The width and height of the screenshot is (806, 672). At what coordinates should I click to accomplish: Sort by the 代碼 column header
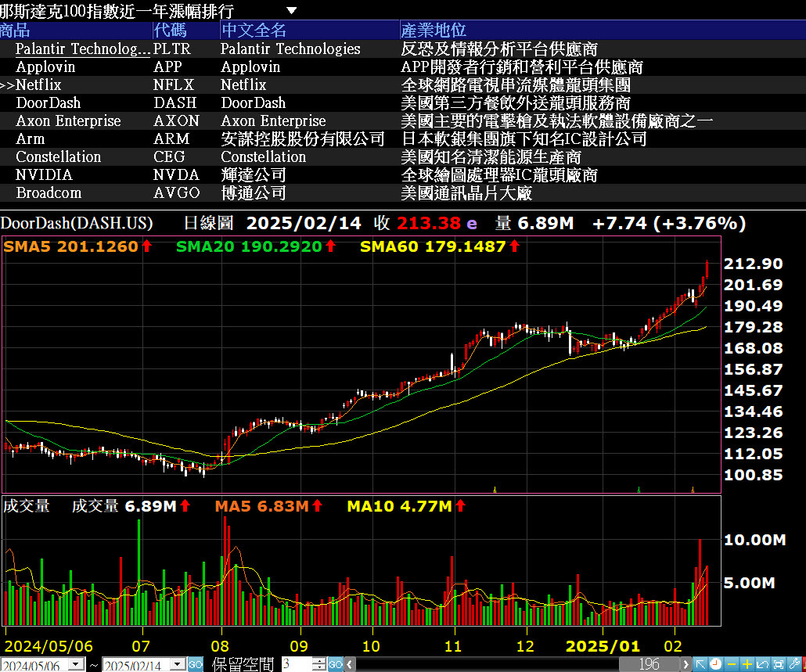(x=186, y=30)
